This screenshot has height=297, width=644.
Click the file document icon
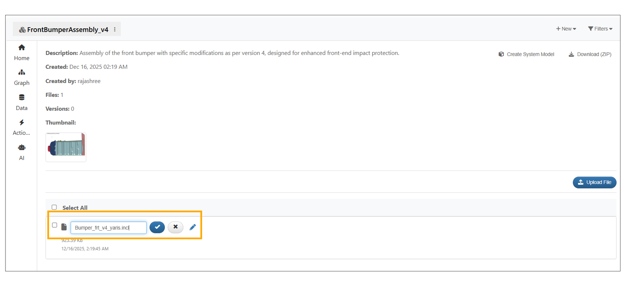64,227
